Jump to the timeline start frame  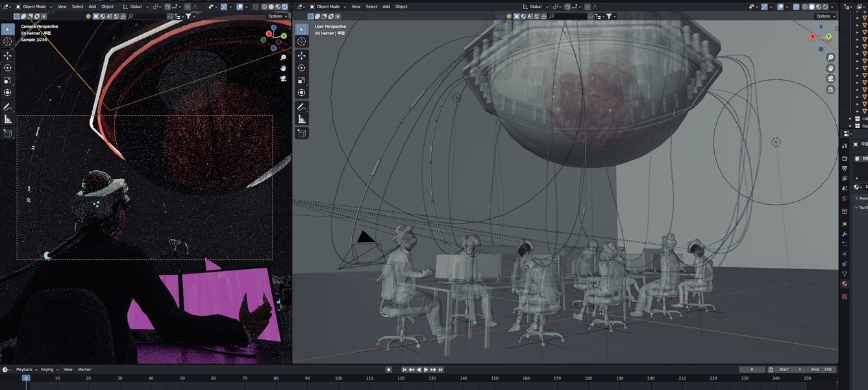coord(404,369)
